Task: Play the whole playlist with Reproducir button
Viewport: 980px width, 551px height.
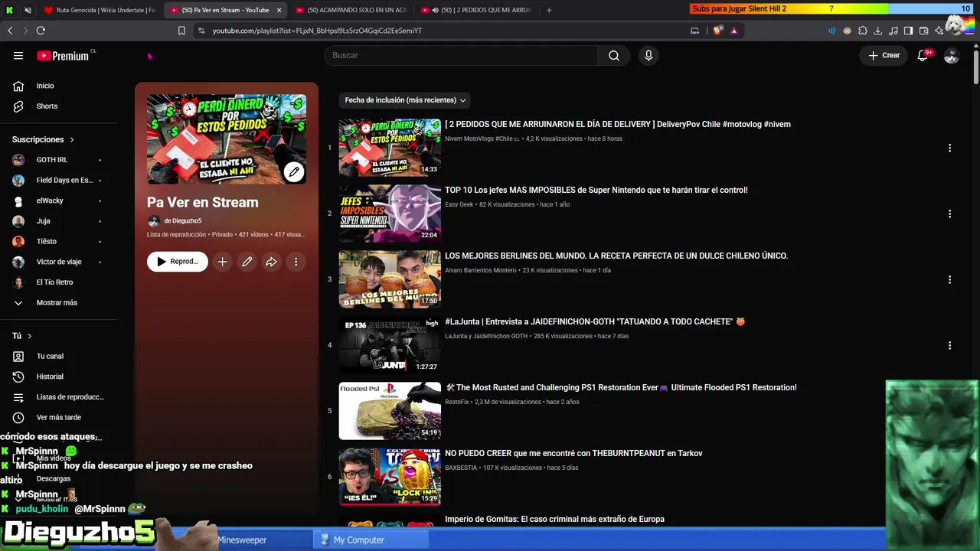Action: (x=178, y=262)
